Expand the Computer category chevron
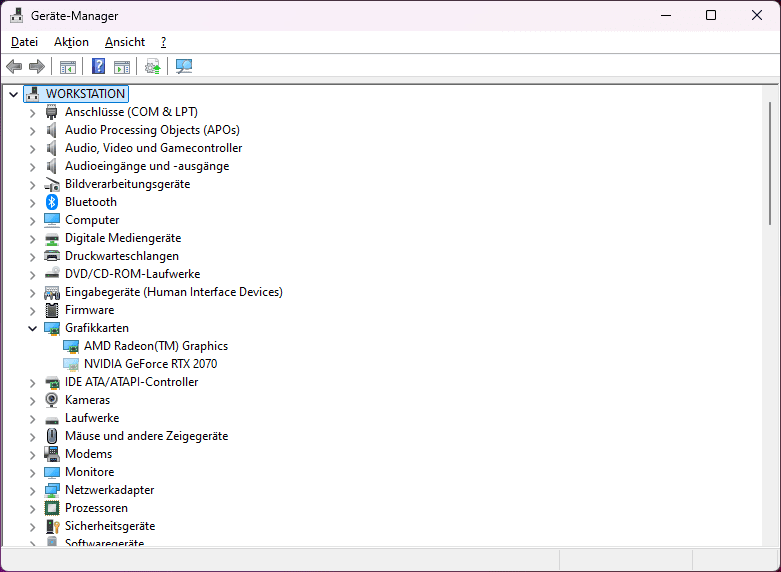Viewport: 781px width, 572px height. click(x=32, y=220)
